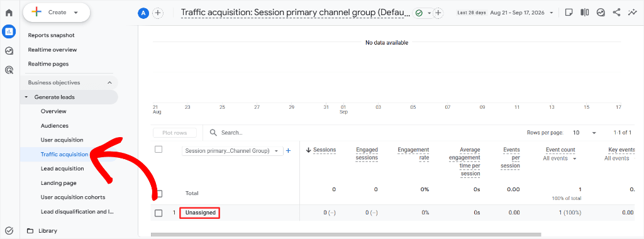The height and width of the screenshot is (239, 644).
Task: Share this report icon
Action: click(x=616, y=13)
